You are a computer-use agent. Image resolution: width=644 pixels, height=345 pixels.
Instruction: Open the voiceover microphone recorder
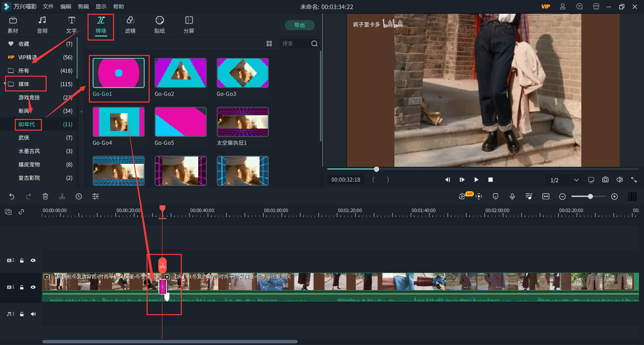(512, 197)
